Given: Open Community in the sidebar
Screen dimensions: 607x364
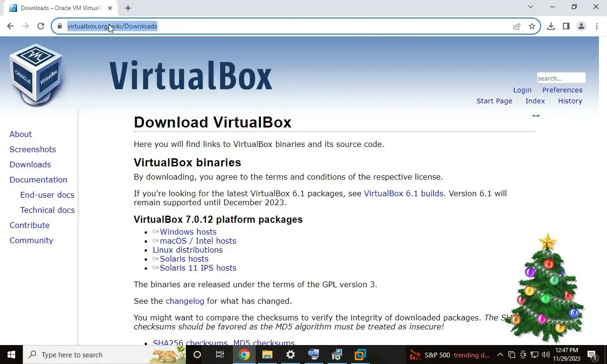Looking at the screenshot, I should click(31, 240).
